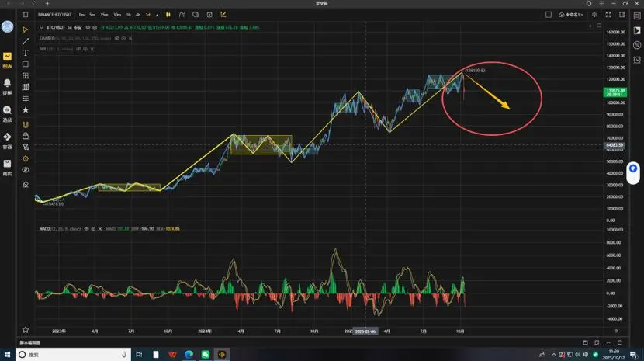Toggle EMA indicator visibility eye
Image resolution: width=644 pixels, height=361 pixels.
pos(116,38)
